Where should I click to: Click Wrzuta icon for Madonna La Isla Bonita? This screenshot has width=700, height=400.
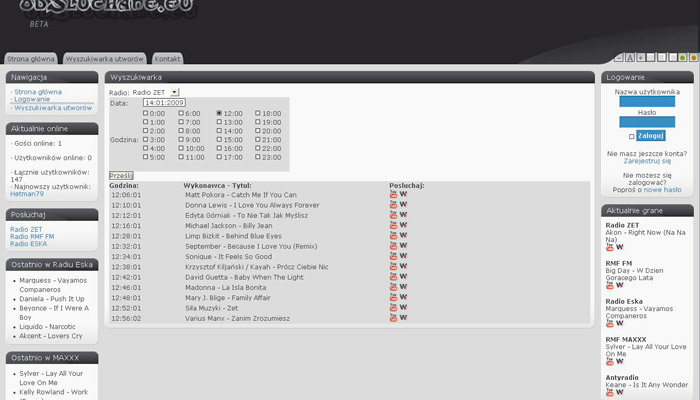(403, 287)
